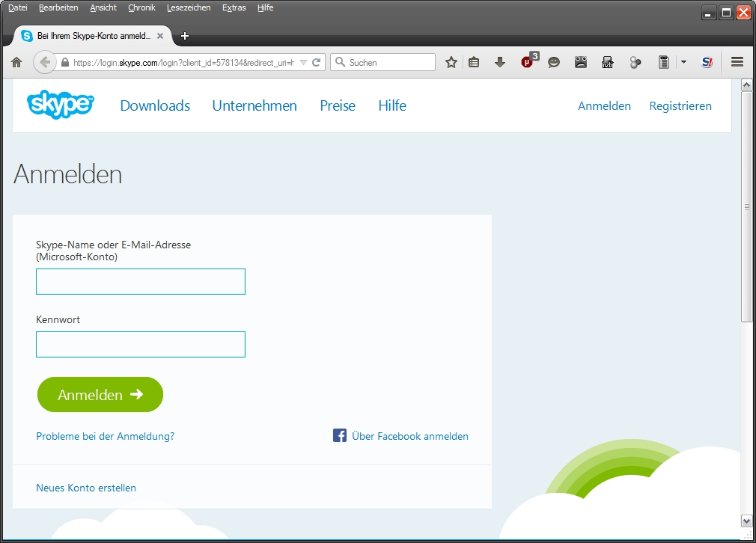Bookmark this page with the star icon
The width and height of the screenshot is (756, 543).
[451, 62]
